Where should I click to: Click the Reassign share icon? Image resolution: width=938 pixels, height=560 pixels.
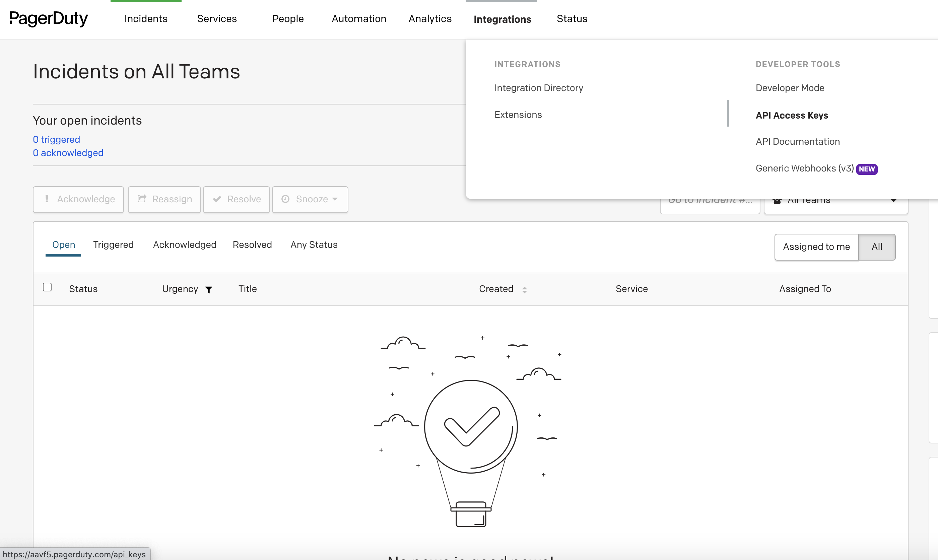point(142,199)
